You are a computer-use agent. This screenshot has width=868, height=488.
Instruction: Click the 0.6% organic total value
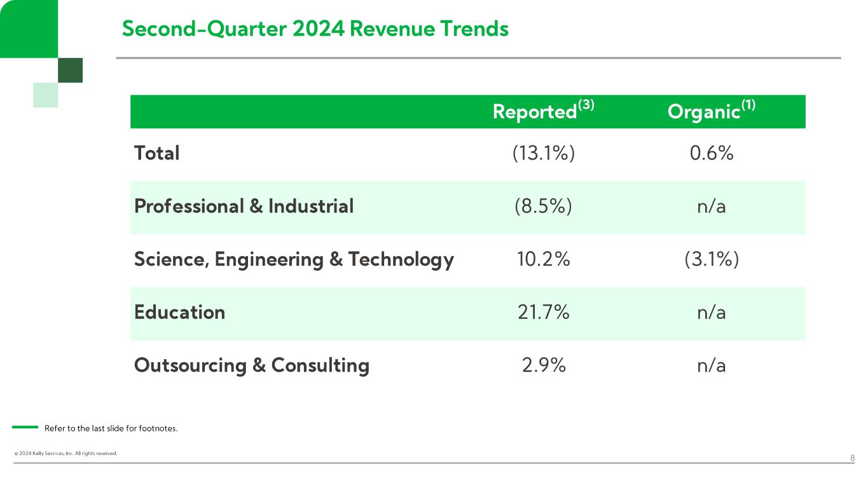pos(712,153)
